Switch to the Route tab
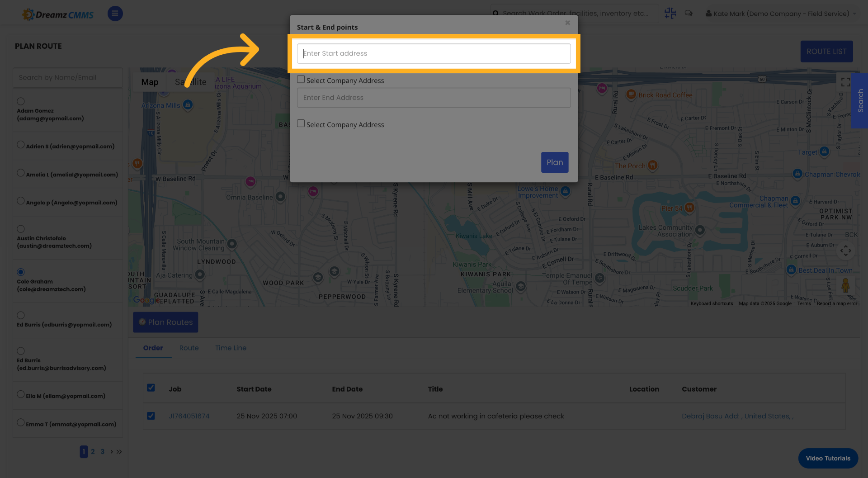The width and height of the screenshot is (868, 478). [x=189, y=348]
